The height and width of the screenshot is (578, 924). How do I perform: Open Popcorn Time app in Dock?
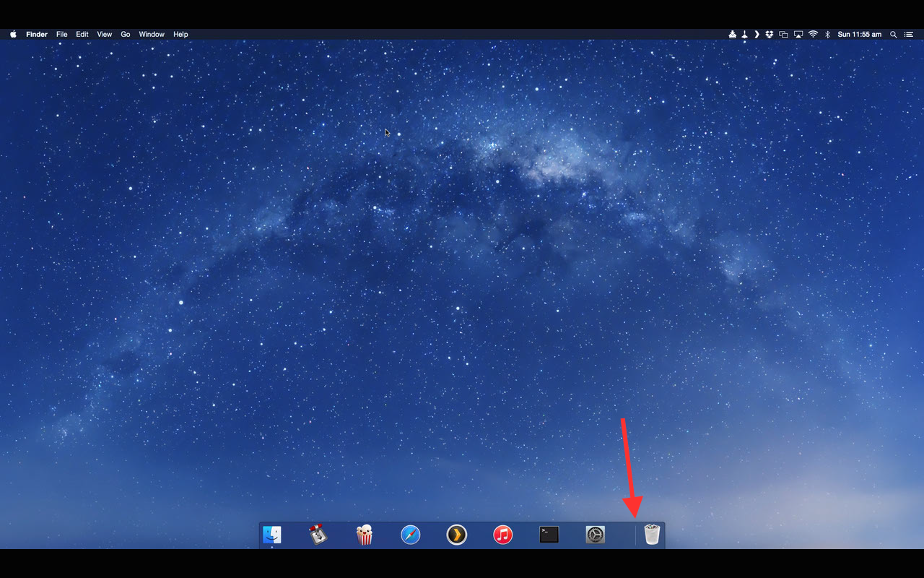tap(365, 535)
